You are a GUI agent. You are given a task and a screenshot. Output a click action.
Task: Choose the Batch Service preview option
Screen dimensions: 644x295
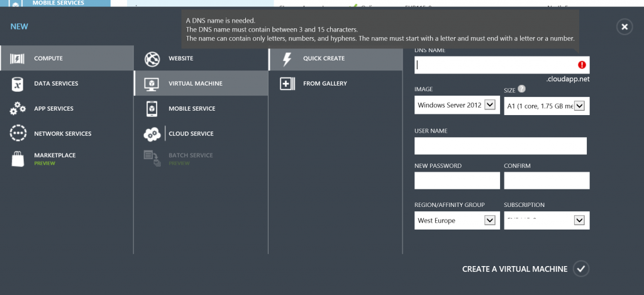pyautogui.click(x=201, y=159)
